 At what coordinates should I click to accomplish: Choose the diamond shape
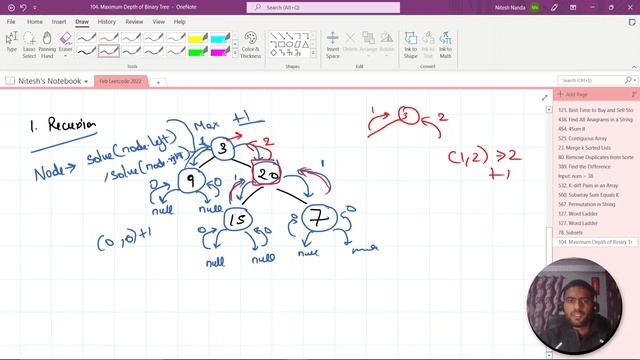point(273,53)
